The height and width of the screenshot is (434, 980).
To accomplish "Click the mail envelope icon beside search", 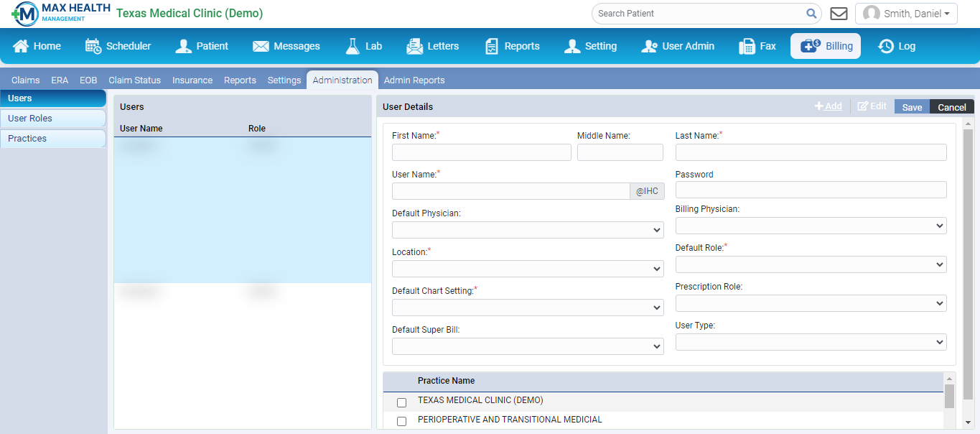I will (838, 14).
